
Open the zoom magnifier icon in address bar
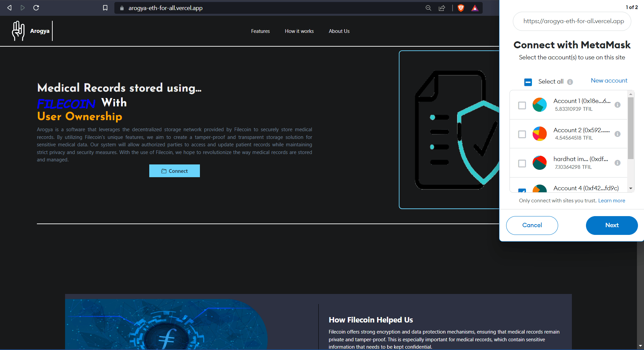(428, 8)
